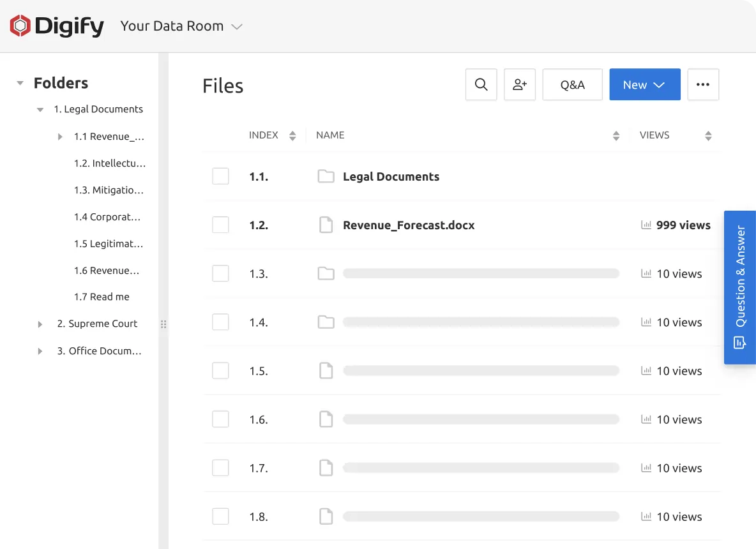This screenshot has width=756, height=549.
Task: Expand the 2. Supreme Court folder
Action: [40, 324]
